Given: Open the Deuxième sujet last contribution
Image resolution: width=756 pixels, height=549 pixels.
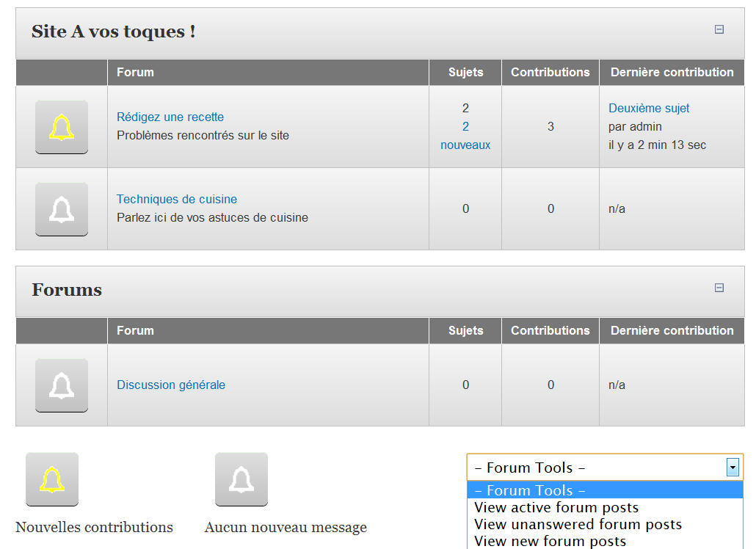Looking at the screenshot, I should 649,109.
